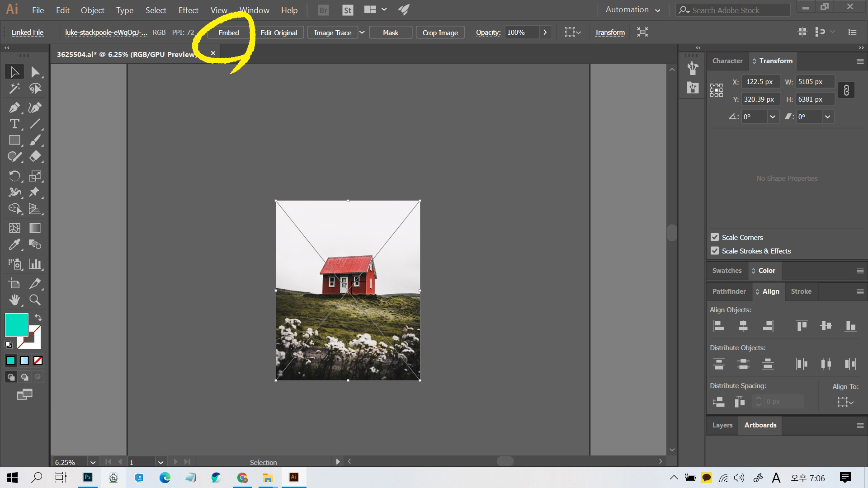Click the Embed button
Screen dimensions: 868x488
pos(228,33)
